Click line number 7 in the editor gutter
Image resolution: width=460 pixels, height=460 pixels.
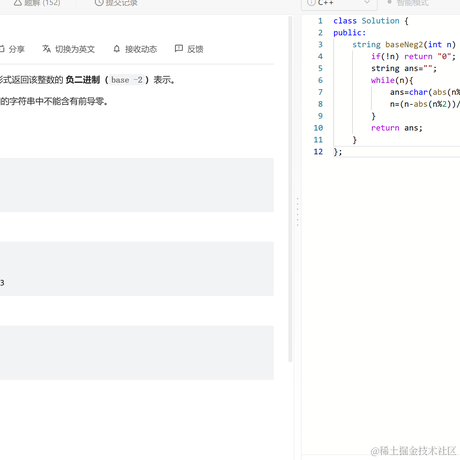320,92
